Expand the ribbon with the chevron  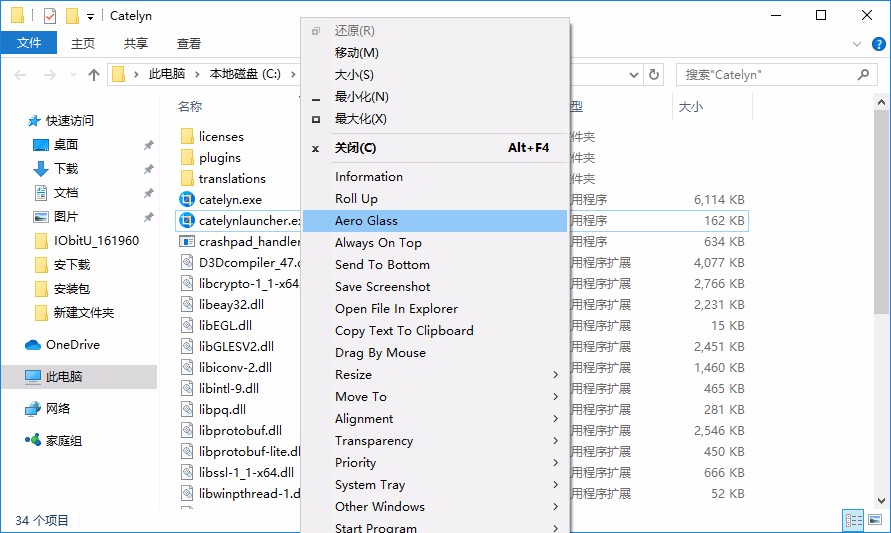[x=857, y=44]
